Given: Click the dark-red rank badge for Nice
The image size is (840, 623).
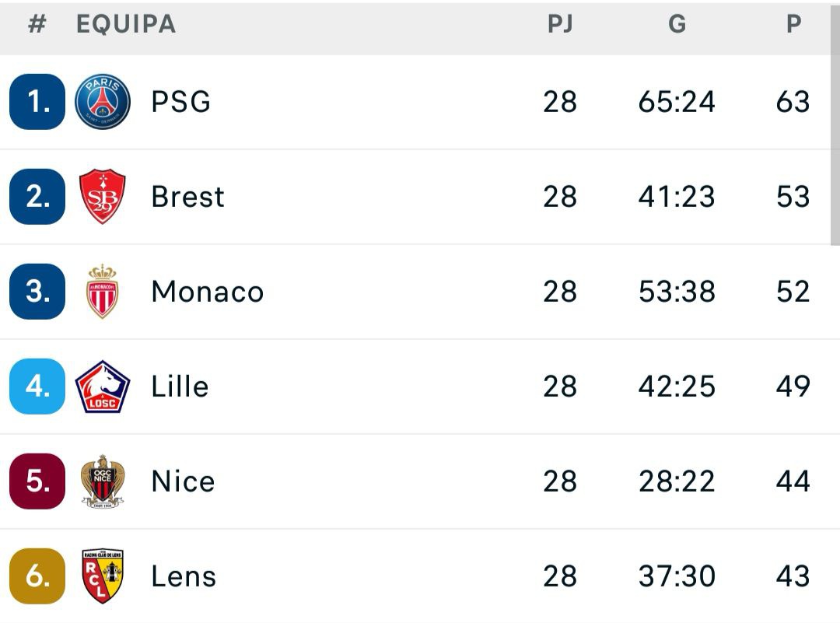Looking at the screenshot, I should coord(36,481).
